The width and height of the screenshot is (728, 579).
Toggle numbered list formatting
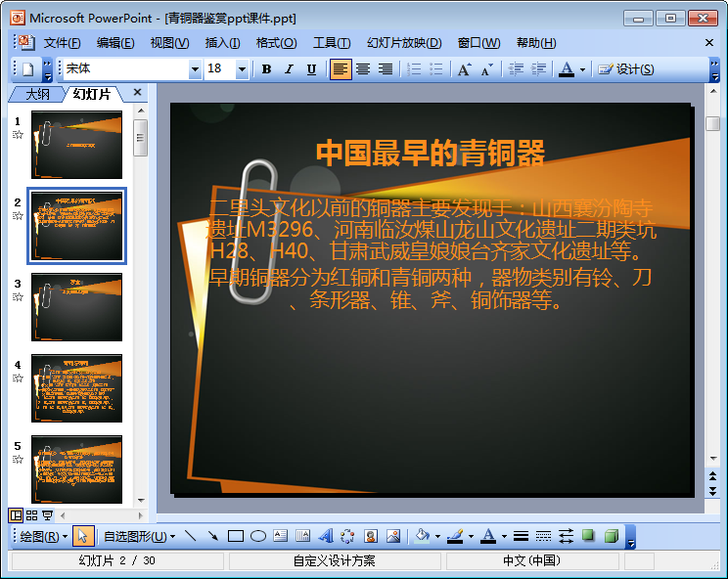click(414, 69)
